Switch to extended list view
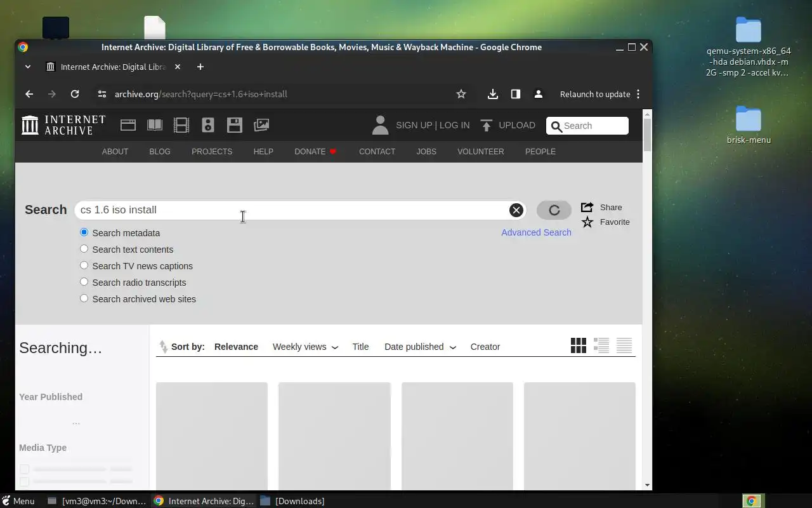 pyautogui.click(x=601, y=345)
